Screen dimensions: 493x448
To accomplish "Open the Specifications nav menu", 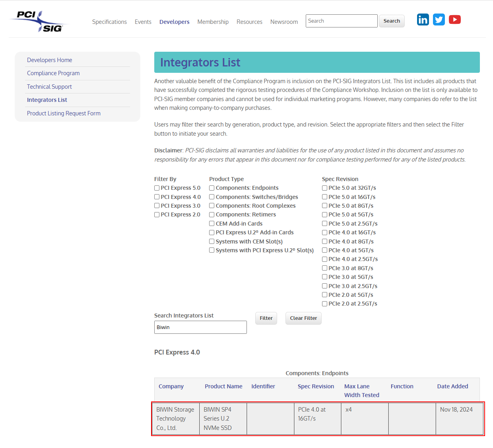I will pyautogui.click(x=109, y=22).
